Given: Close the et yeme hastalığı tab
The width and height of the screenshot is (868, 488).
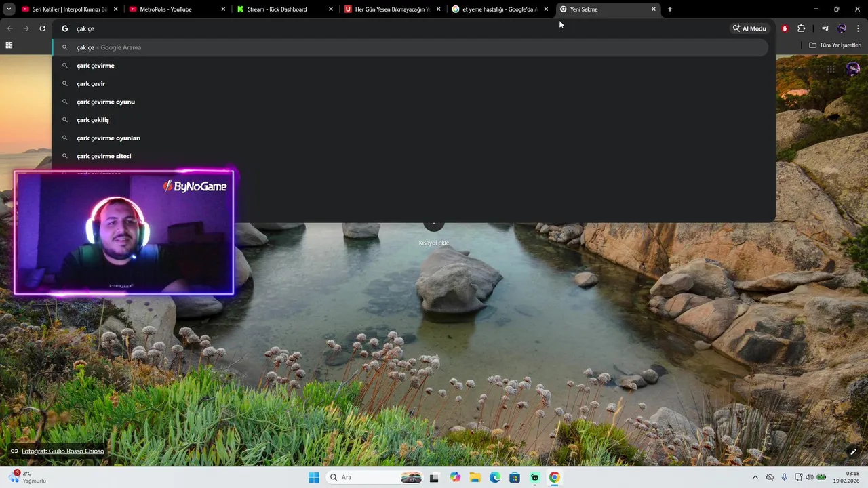Looking at the screenshot, I should click(x=546, y=9).
